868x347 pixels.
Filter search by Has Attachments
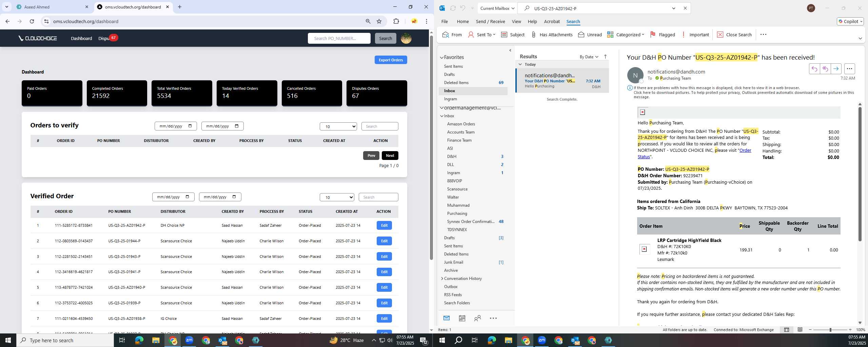551,35
